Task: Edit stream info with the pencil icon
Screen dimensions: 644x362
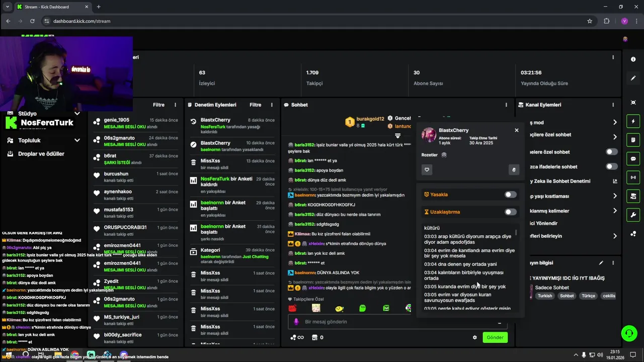Action: (601, 262)
